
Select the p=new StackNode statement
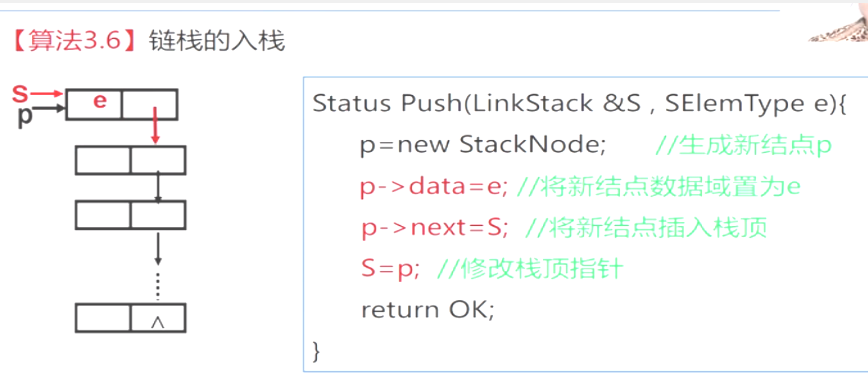pyautogui.click(x=482, y=145)
